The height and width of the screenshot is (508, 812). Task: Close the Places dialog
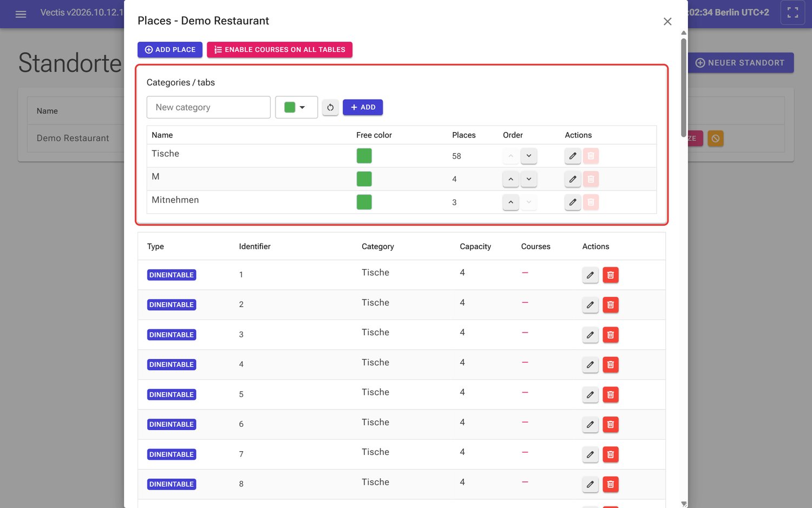click(667, 21)
